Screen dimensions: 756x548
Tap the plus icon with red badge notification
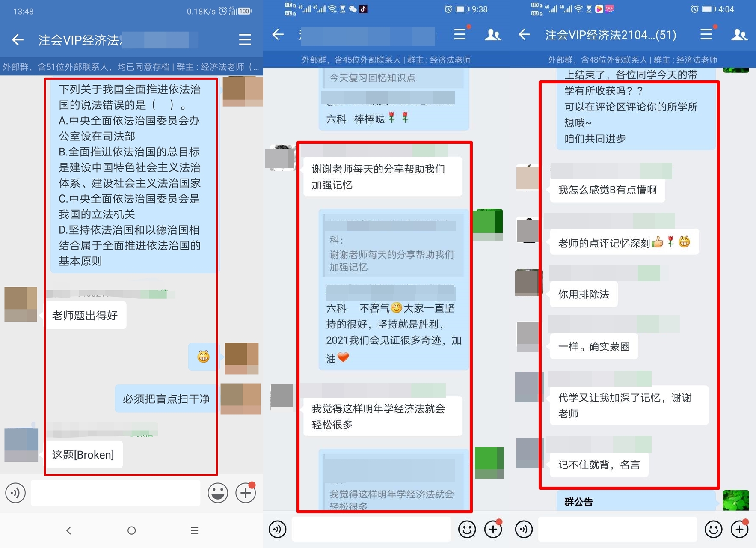[x=245, y=493]
